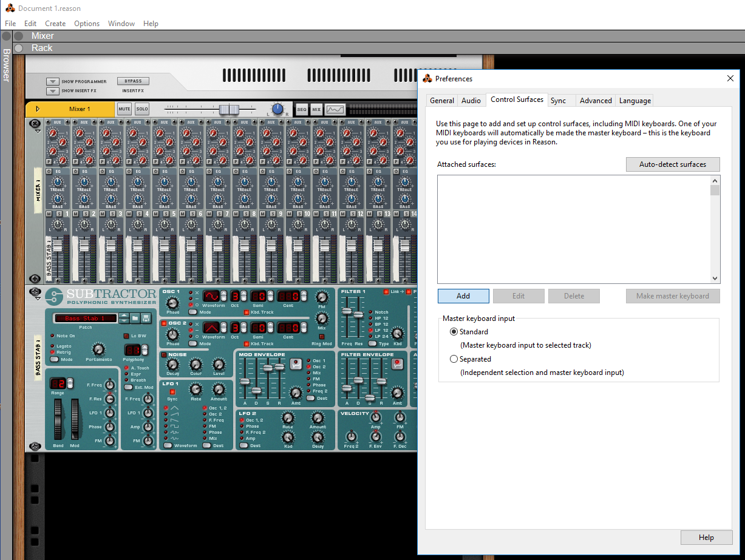Toggle LFO 1 Sync button
The width and height of the screenshot is (745, 560).
click(172, 393)
